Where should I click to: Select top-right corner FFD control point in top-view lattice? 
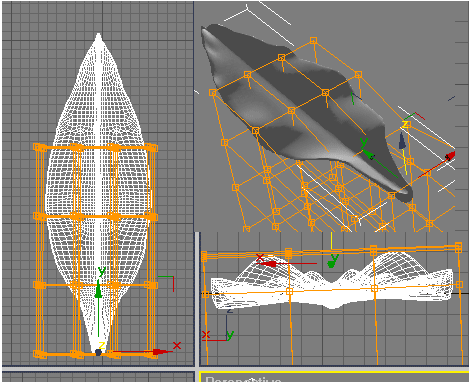pyautogui.click(x=153, y=147)
